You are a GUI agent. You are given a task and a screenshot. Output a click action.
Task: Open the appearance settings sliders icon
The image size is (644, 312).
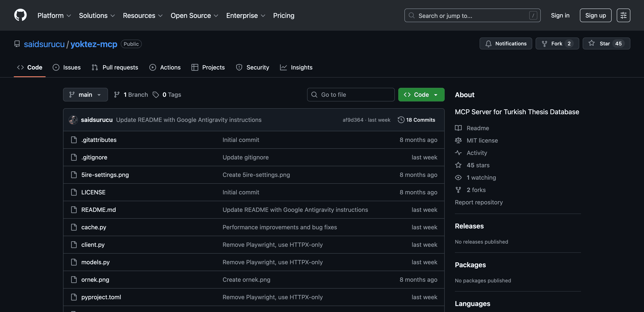[623, 15]
